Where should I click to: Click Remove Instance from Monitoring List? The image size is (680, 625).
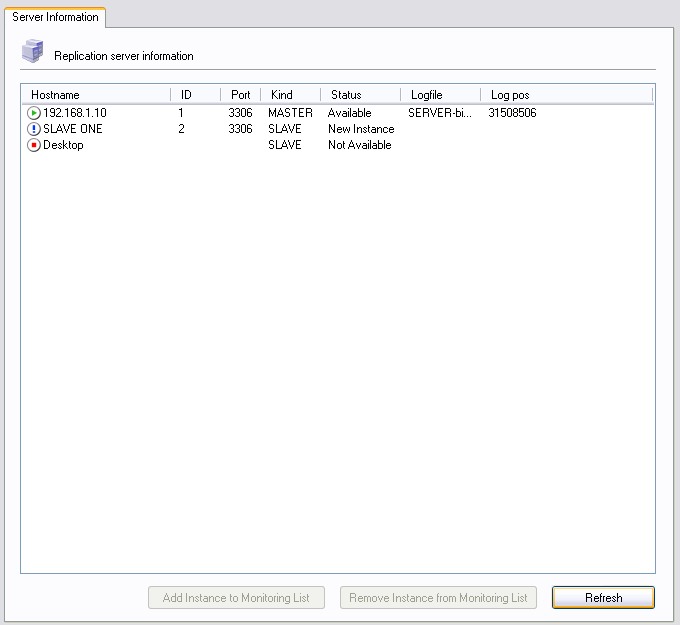[x=438, y=598]
